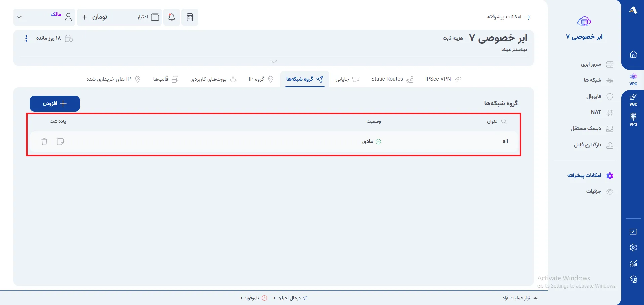Screen dimensions: 644x305
Task: Switch to the IPSec VPN tab
Action: 443,79
